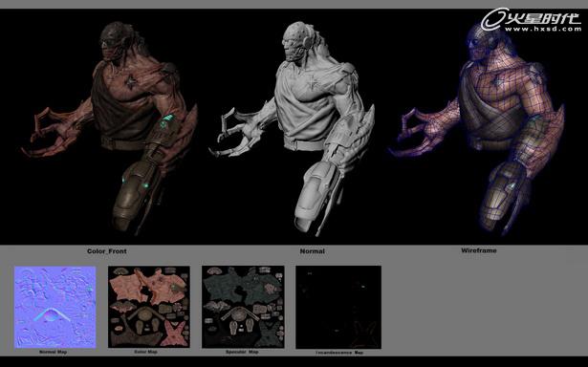Click the Incandescence Map text label
Screen dimensions: 588x367
pos(339,353)
